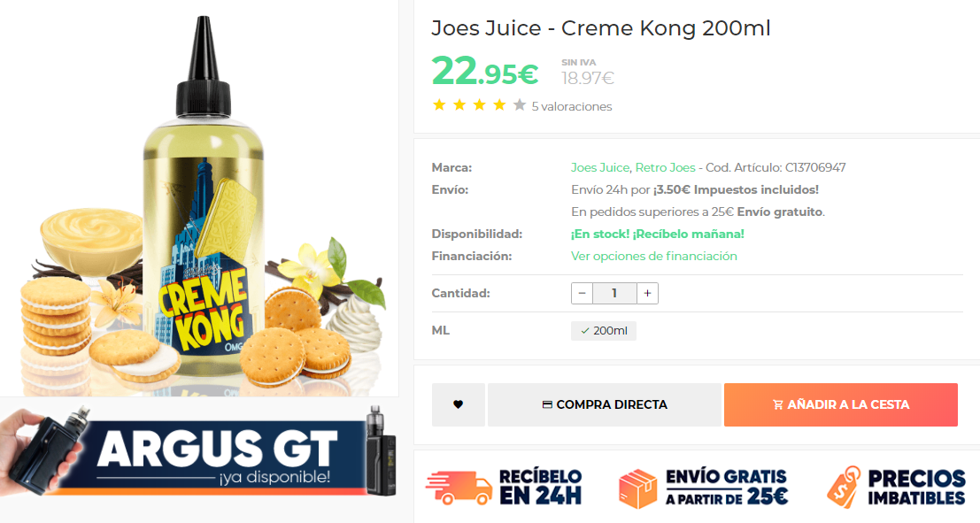The width and height of the screenshot is (980, 523).
Task: Click the Compra Directa button
Action: 605,405
